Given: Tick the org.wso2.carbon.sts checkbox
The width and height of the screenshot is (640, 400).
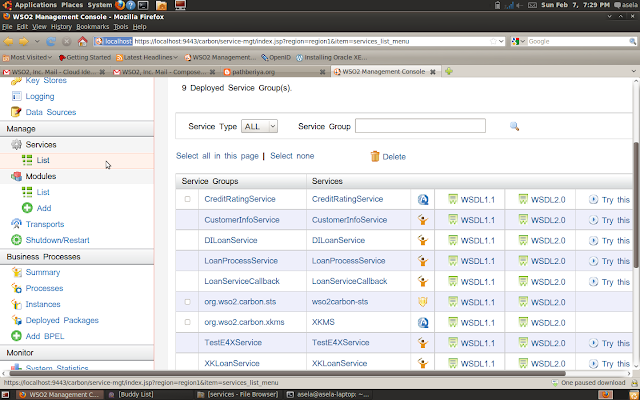Looking at the screenshot, I should 187,302.
